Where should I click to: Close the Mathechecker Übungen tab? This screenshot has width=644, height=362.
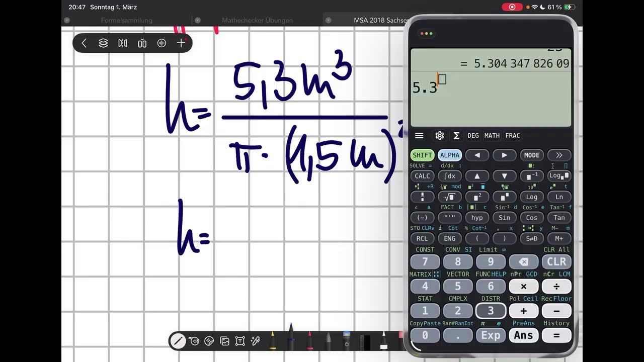198,21
